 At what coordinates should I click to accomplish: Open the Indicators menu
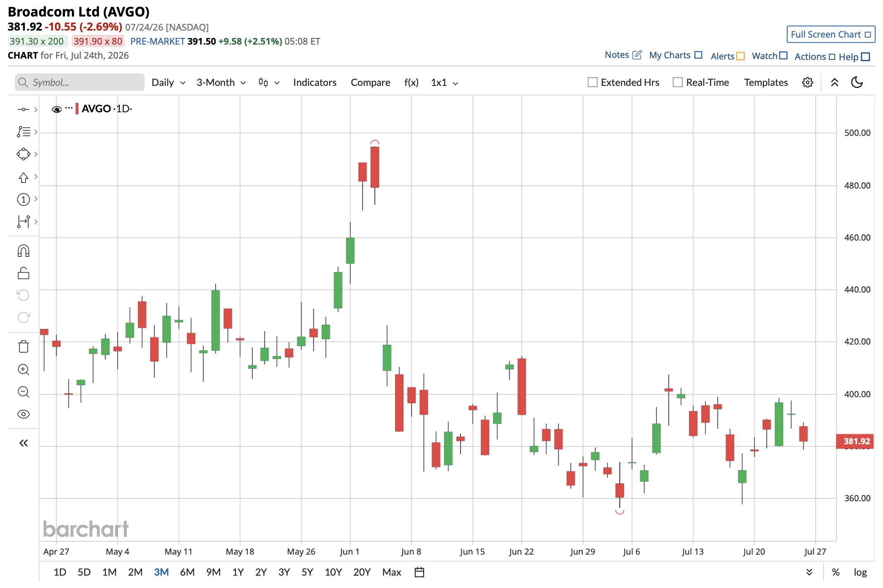(315, 83)
